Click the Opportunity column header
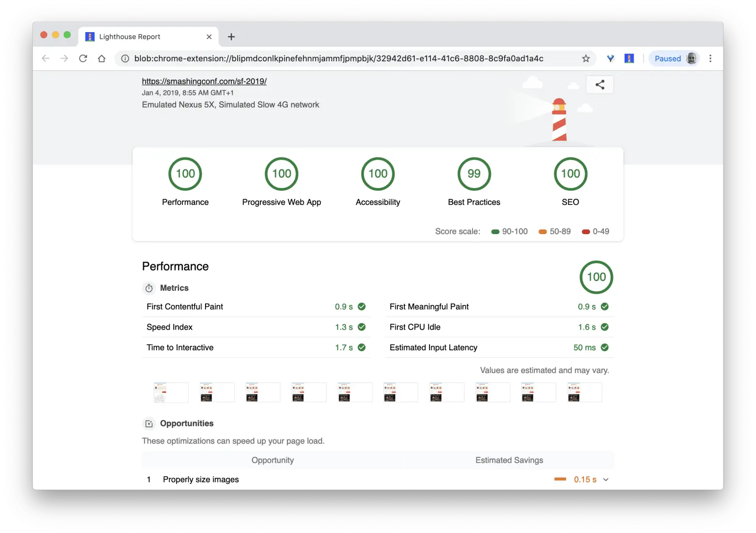This screenshot has width=756, height=533. click(x=273, y=460)
